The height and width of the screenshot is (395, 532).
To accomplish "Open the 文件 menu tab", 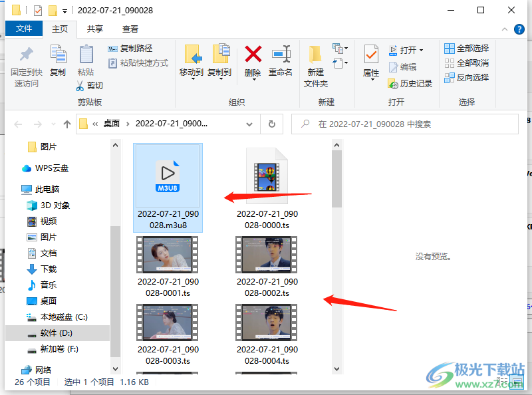I will click(x=24, y=29).
